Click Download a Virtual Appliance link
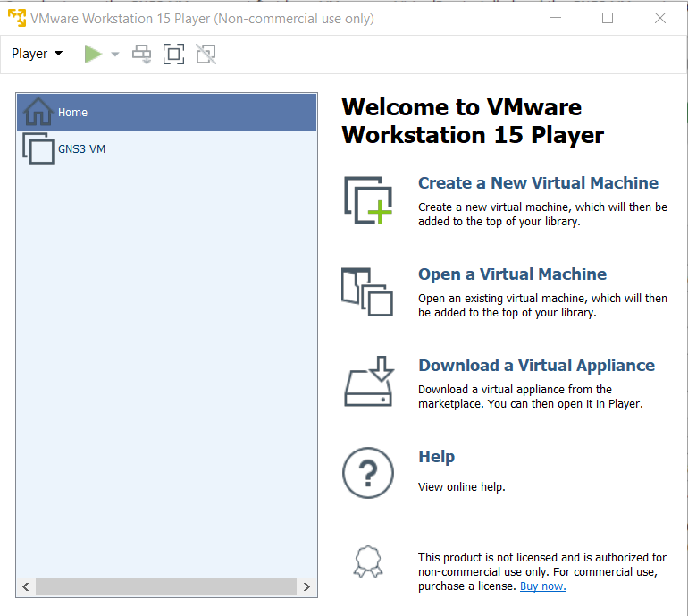688x616 pixels. click(536, 366)
